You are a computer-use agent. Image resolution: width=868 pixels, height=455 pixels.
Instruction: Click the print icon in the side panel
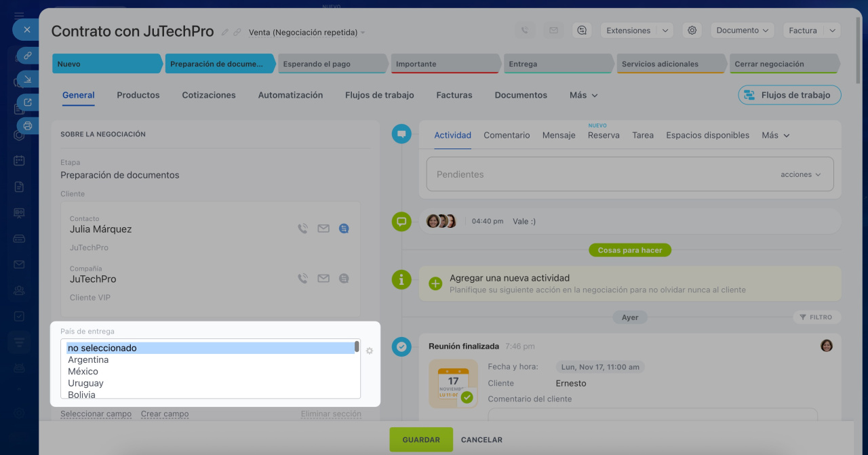coord(28,125)
